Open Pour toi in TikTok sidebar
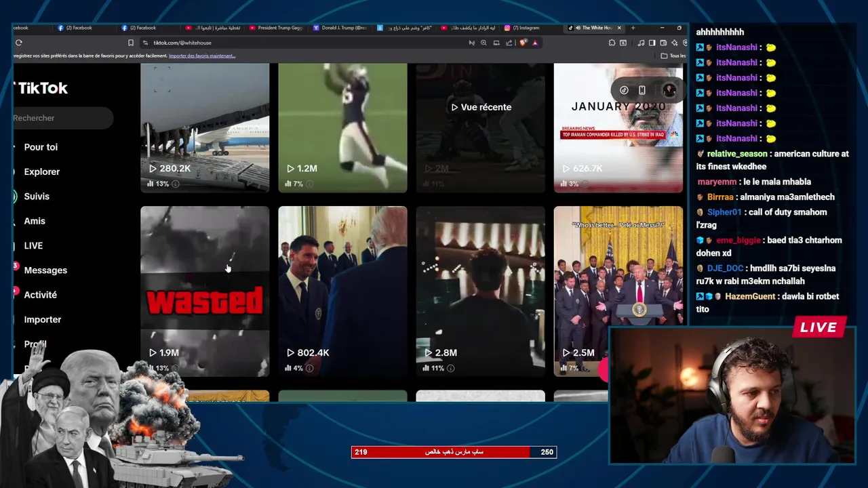Viewport: 868px width, 488px height. [x=41, y=147]
